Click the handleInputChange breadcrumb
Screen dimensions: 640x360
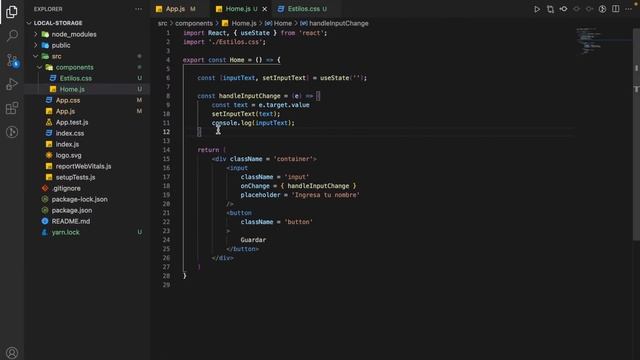[x=338, y=24]
